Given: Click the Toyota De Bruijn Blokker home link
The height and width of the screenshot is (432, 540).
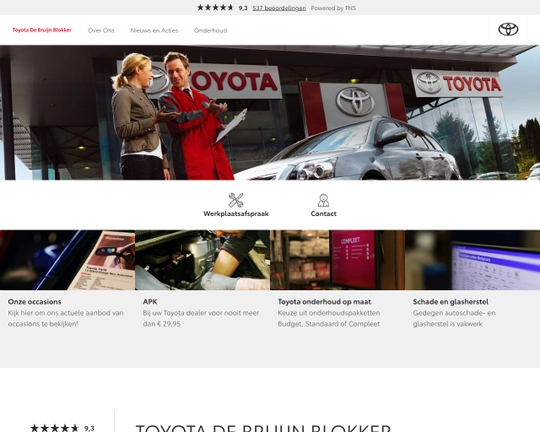Looking at the screenshot, I should pyautogui.click(x=42, y=30).
